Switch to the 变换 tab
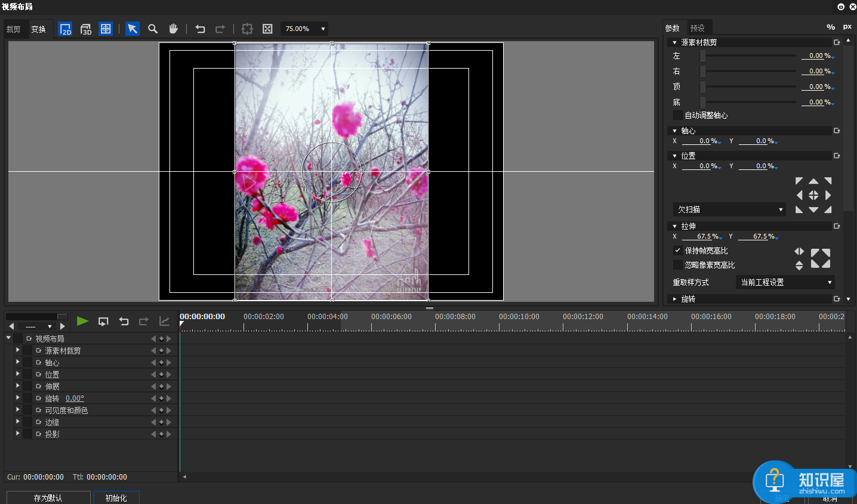Viewport: 857px width, 504px height. coord(39,29)
